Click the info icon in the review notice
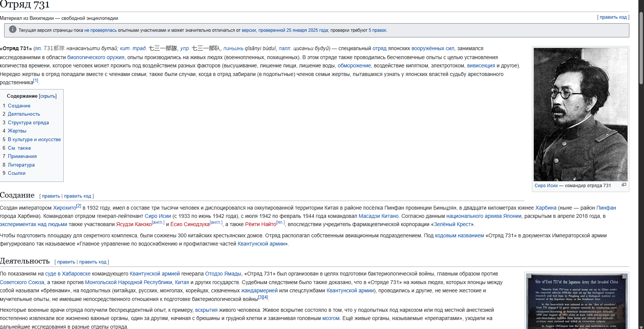This screenshot has height=329, width=644. 13,30
